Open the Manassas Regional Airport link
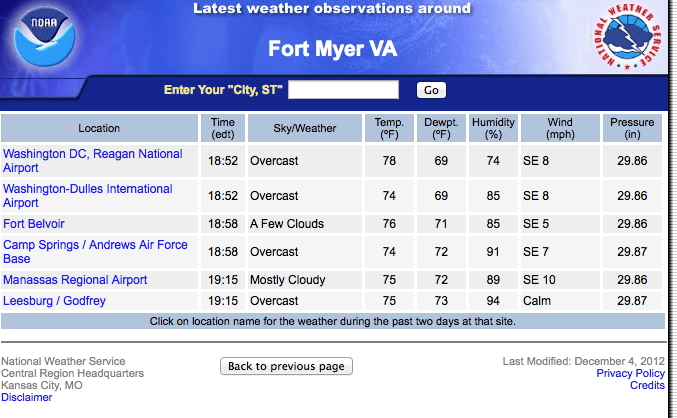This screenshot has height=418, width=677. (75, 280)
